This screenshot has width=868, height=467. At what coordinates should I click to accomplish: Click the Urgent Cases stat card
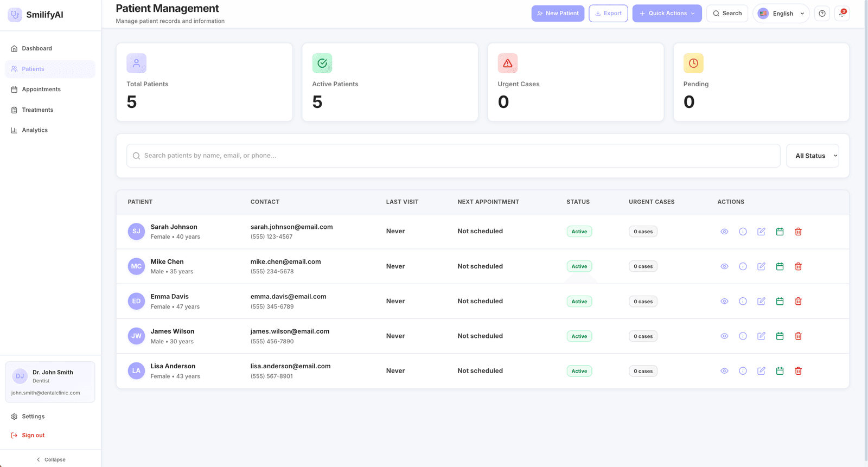coord(576,82)
